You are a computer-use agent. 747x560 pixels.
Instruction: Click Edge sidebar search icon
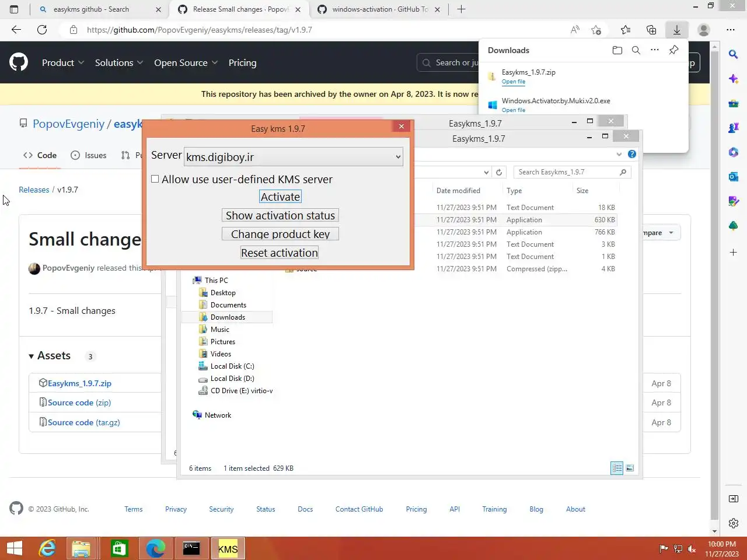pyautogui.click(x=734, y=54)
